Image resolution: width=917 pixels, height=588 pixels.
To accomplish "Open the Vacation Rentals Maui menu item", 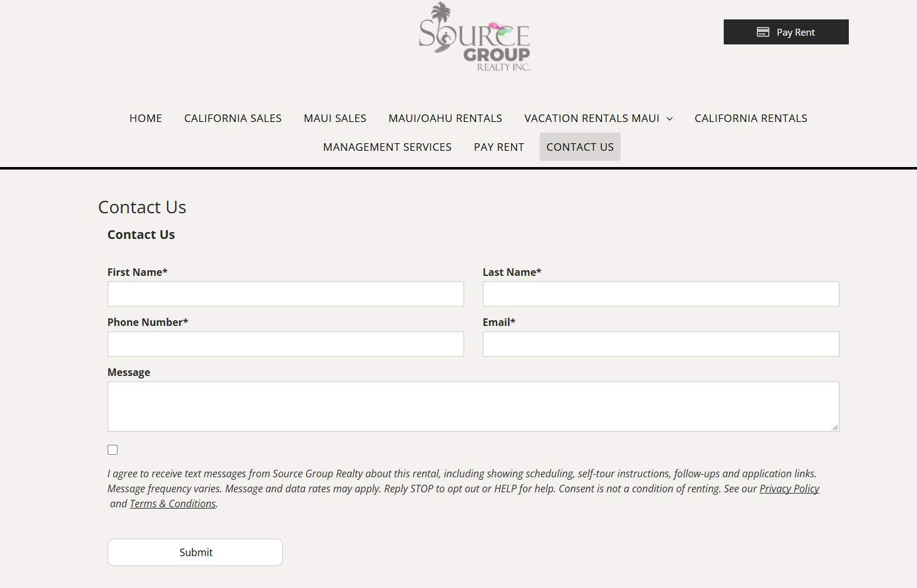I will point(592,118).
